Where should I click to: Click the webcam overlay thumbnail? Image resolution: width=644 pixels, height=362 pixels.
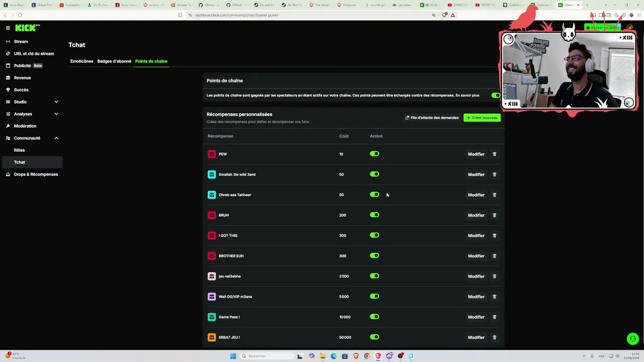coord(569,70)
